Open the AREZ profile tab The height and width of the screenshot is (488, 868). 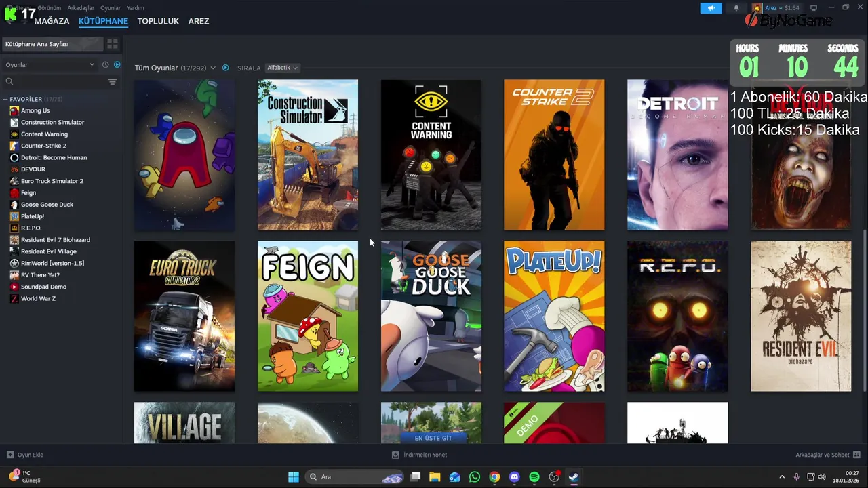(x=199, y=21)
